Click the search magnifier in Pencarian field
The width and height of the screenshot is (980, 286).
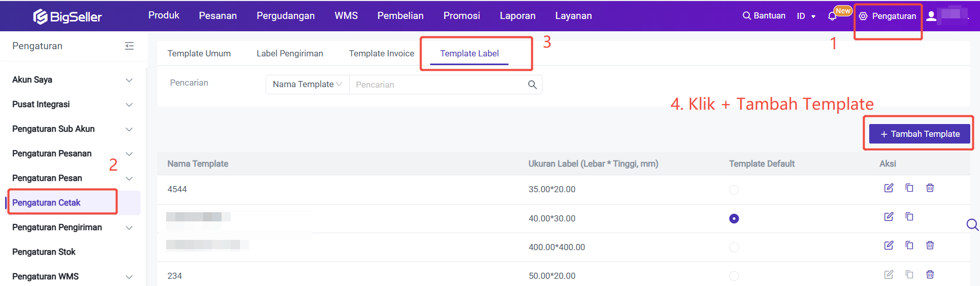pyautogui.click(x=532, y=85)
